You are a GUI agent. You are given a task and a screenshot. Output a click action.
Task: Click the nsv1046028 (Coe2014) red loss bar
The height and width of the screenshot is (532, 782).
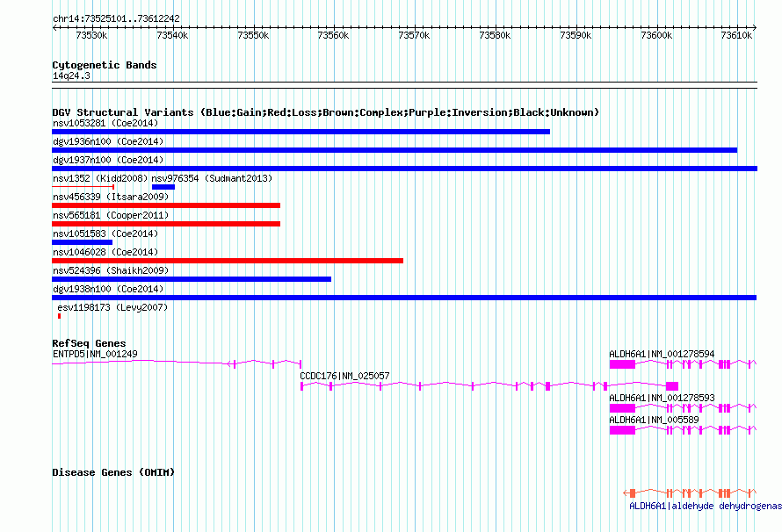click(x=228, y=261)
